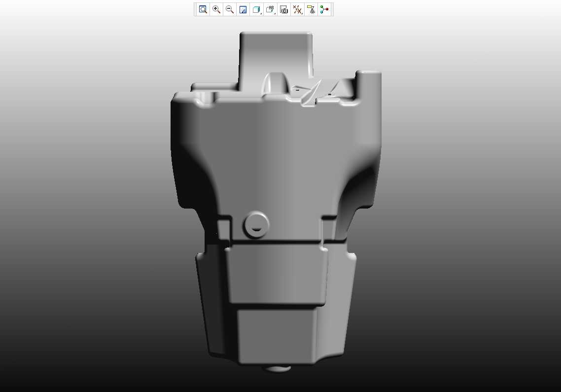Toggle the Annotation Display icon
Viewport: 561px width, 392px height.
point(311,10)
